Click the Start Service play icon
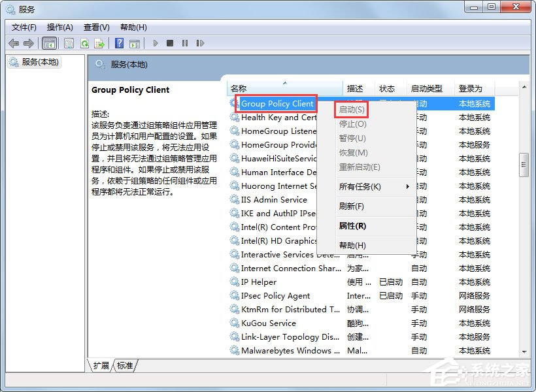The width and height of the screenshot is (536, 392). pos(155,43)
